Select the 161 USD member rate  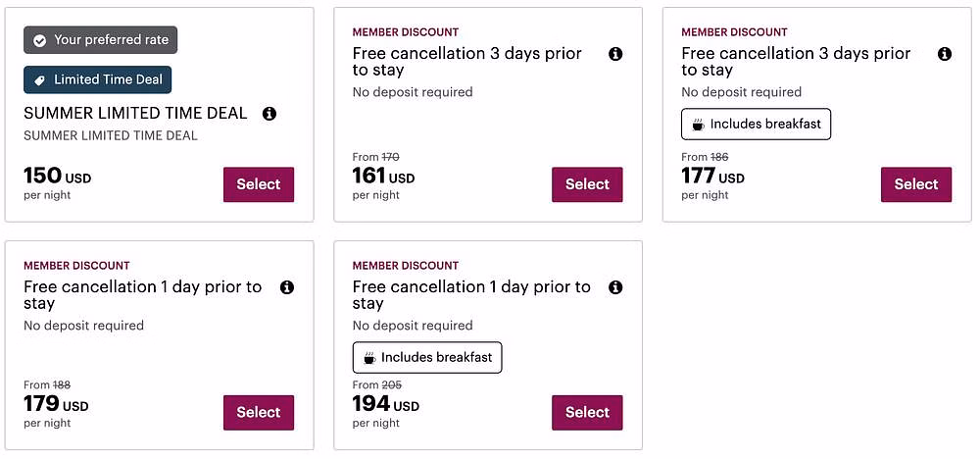(x=587, y=184)
